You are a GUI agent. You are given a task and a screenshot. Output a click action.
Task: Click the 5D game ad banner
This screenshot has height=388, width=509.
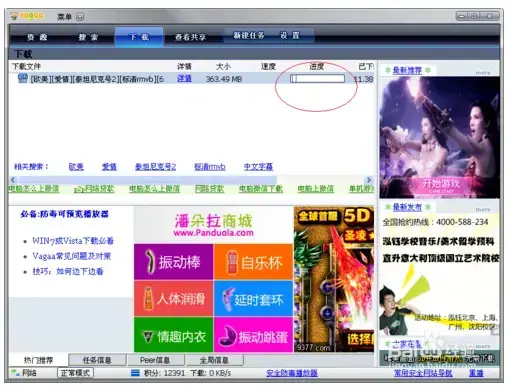334,279
